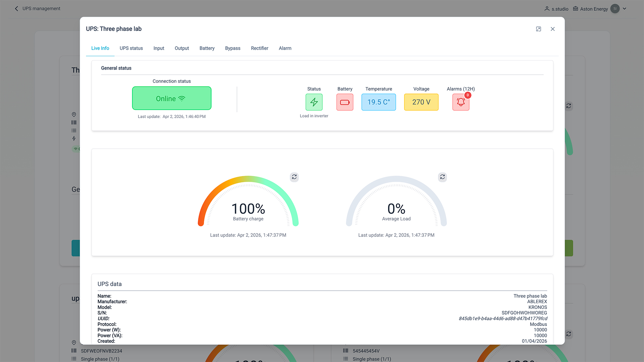Open the Alarms bell icon
Image resolution: width=644 pixels, height=362 pixels.
point(460,102)
